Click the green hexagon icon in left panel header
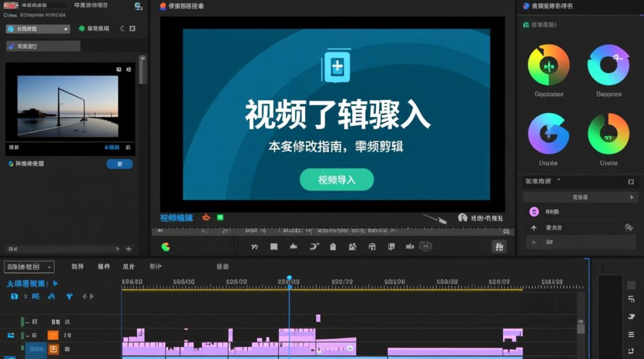The image size is (644, 359). (x=82, y=29)
